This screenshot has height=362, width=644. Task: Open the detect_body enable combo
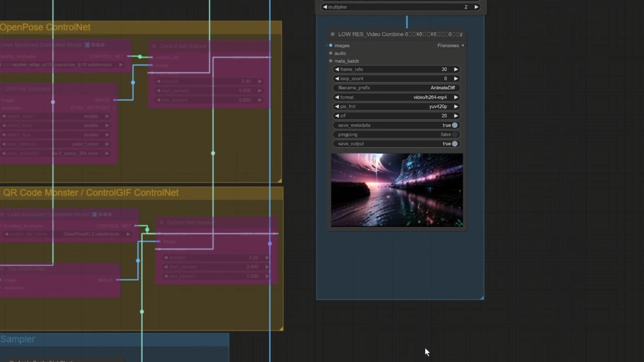coord(55,126)
